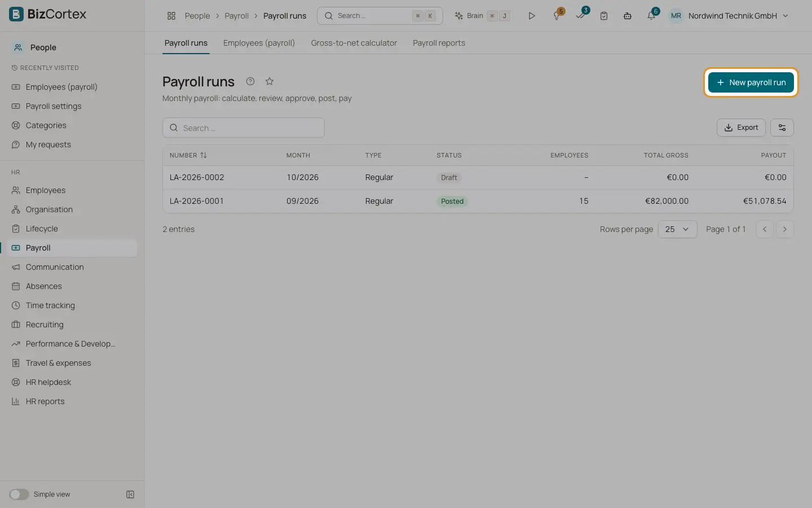The height and width of the screenshot is (508, 812).
Task: Expand the Nordwind Technik GmbH company menu
Action: (x=738, y=16)
